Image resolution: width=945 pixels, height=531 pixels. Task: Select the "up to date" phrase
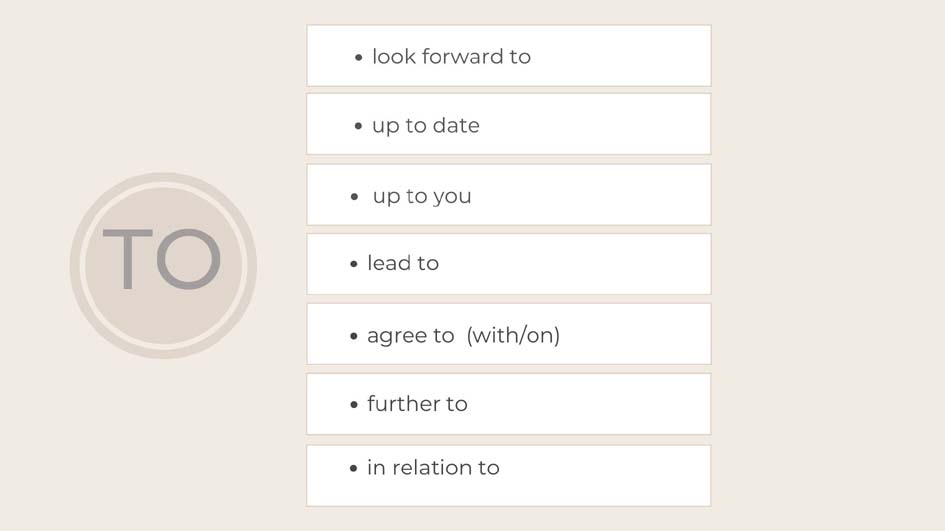pos(425,126)
